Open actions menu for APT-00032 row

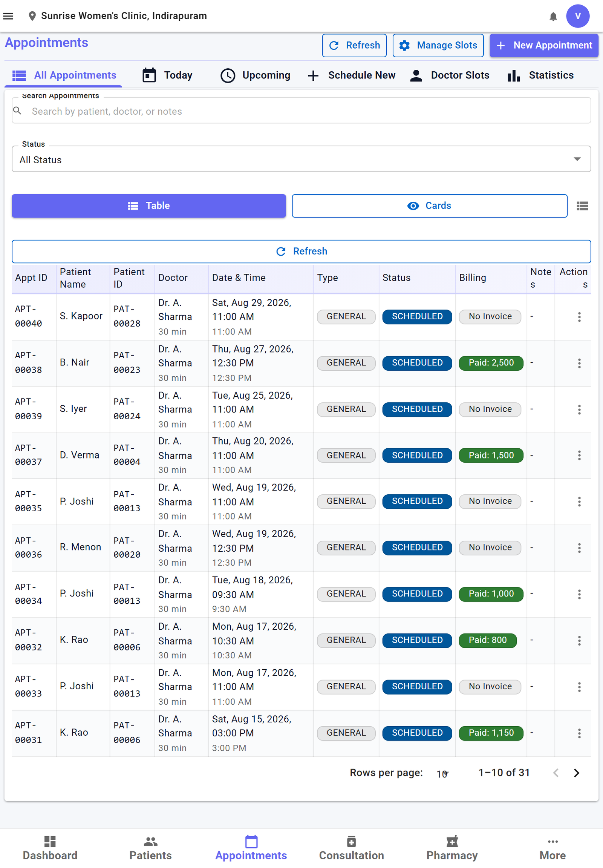579,640
